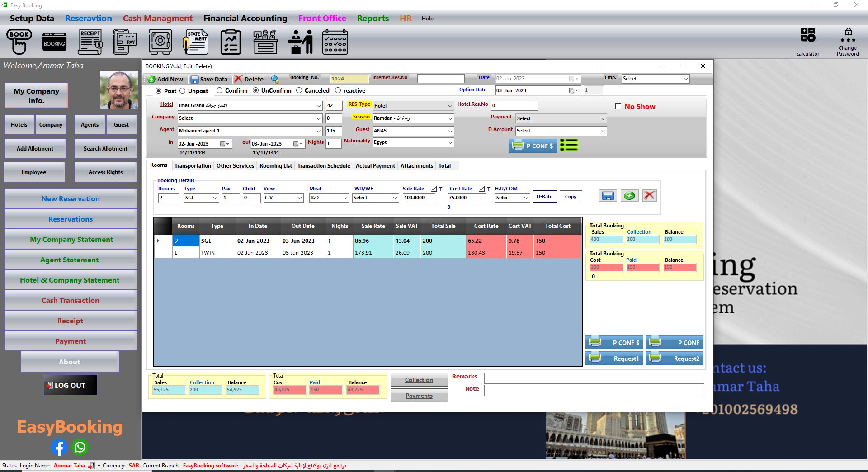The height and width of the screenshot is (472, 868).
Task: Switch to the Rooming List tab
Action: pos(276,166)
